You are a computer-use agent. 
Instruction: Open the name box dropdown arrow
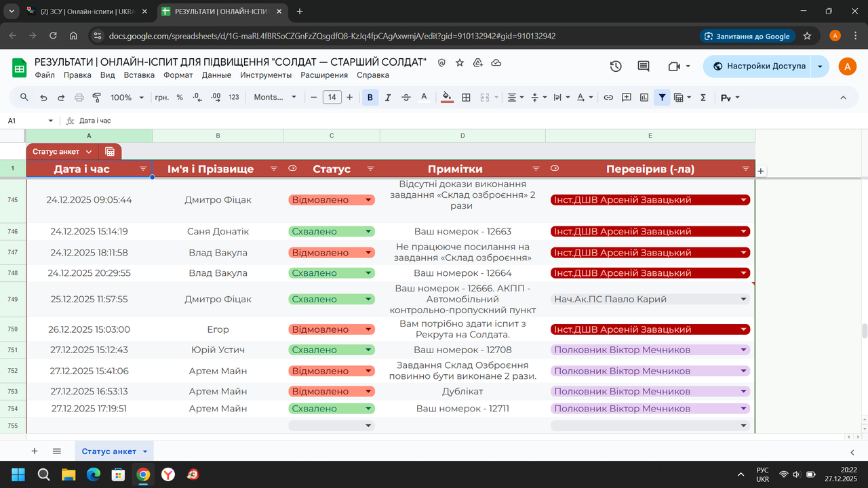click(x=50, y=121)
